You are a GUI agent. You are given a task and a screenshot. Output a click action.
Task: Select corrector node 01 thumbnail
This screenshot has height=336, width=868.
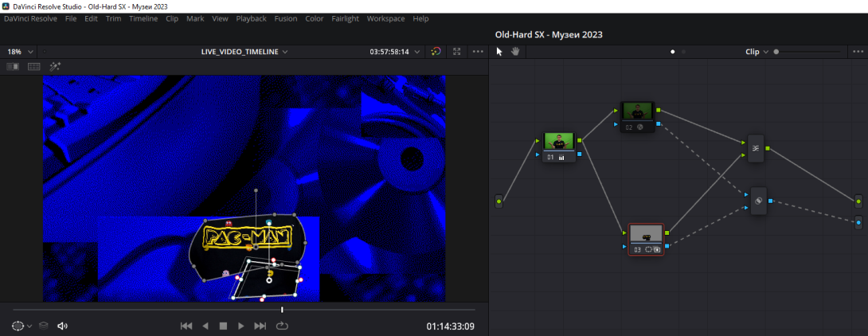click(x=559, y=142)
